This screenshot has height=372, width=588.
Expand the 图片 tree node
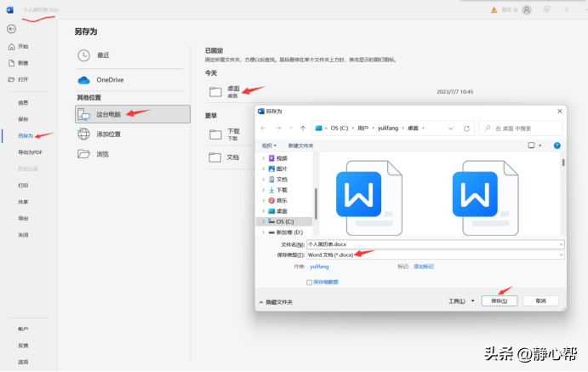click(x=263, y=169)
